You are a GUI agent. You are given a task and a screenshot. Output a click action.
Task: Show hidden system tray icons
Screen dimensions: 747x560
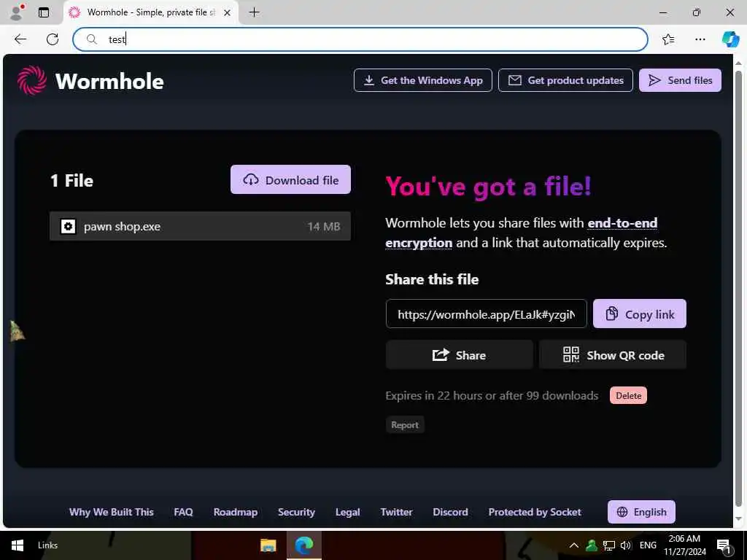pos(574,545)
